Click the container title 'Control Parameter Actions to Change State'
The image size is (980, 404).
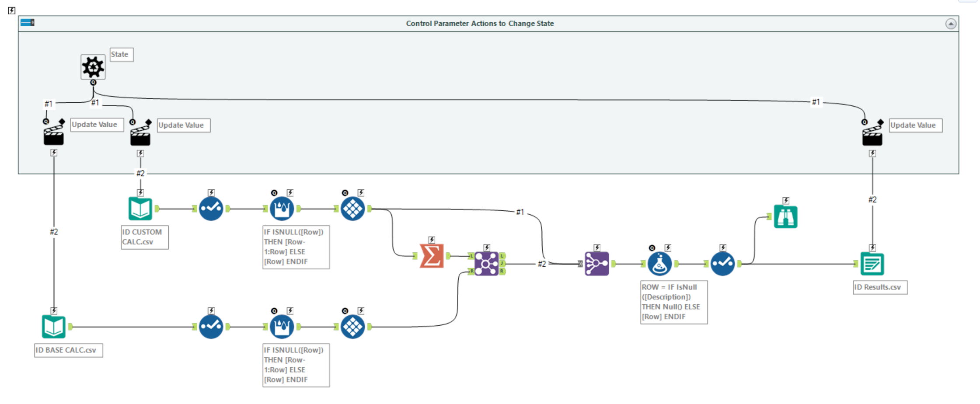(480, 24)
